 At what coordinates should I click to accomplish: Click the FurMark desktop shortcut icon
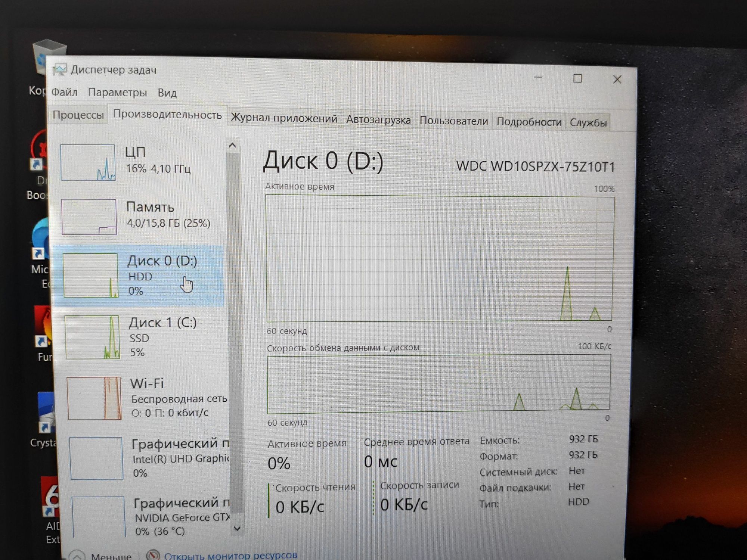[x=43, y=327]
